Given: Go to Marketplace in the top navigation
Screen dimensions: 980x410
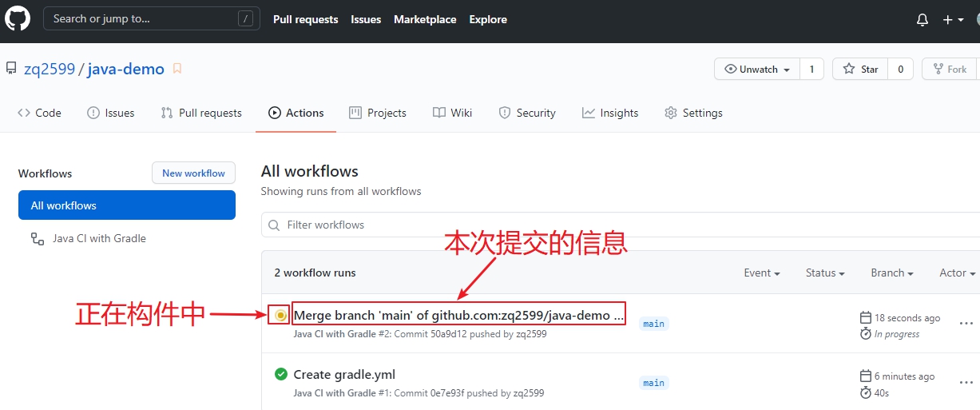Looking at the screenshot, I should pyautogui.click(x=425, y=19).
